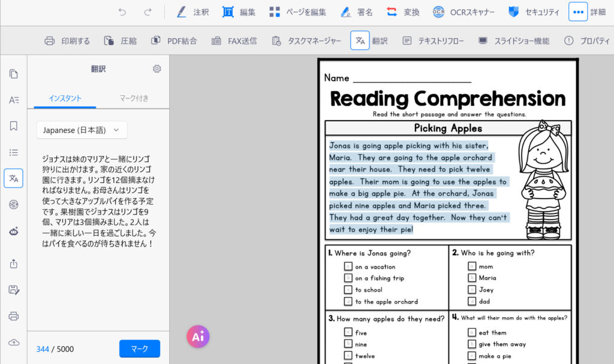Screen dimensions: 614x364
Task: Undo the last action
Action: pyautogui.click(x=122, y=12)
